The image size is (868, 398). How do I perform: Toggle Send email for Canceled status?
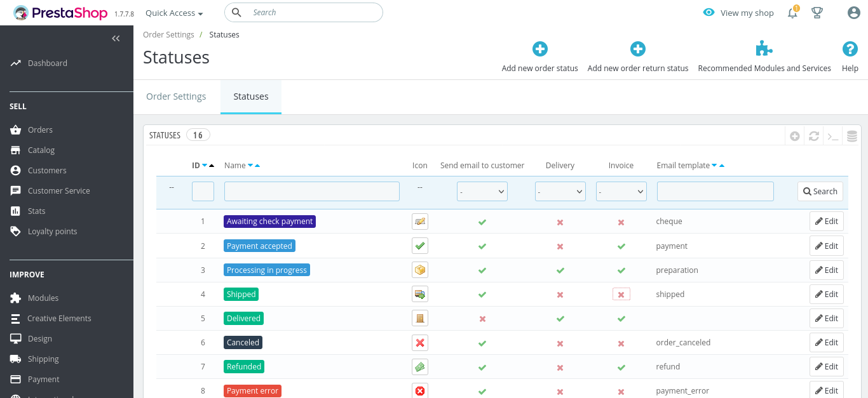(482, 343)
